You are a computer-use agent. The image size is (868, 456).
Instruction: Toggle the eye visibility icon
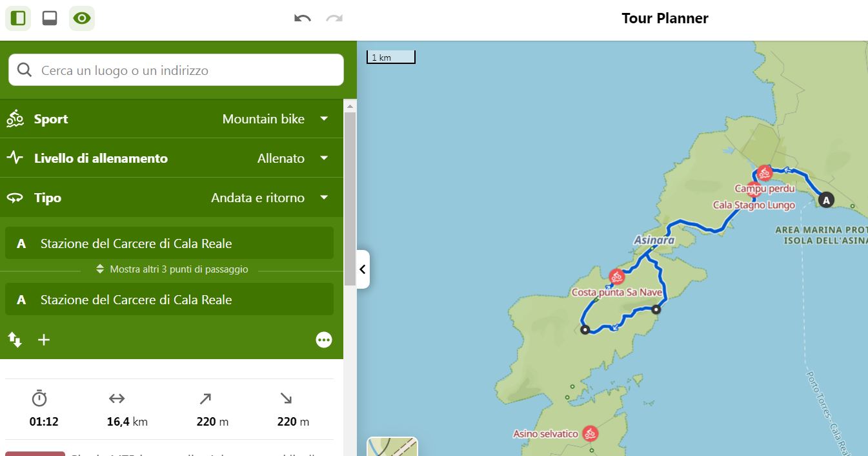click(82, 18)
